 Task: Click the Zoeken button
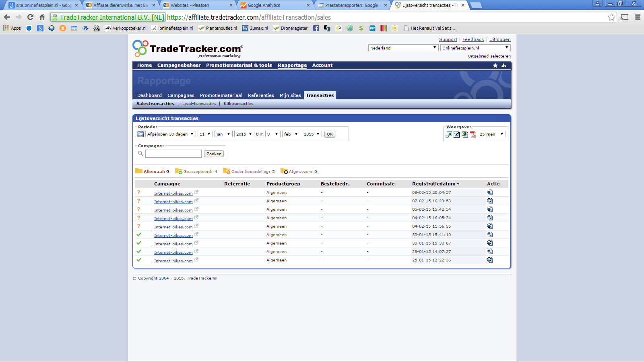coord(214,154)
